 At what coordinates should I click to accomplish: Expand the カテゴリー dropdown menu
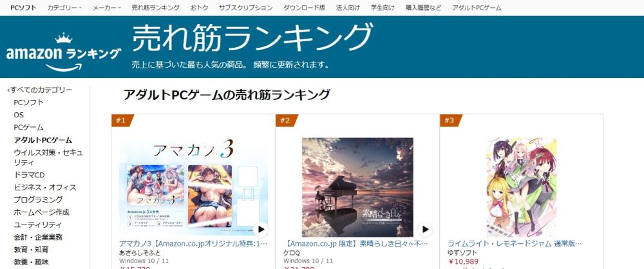coord(64,7)
